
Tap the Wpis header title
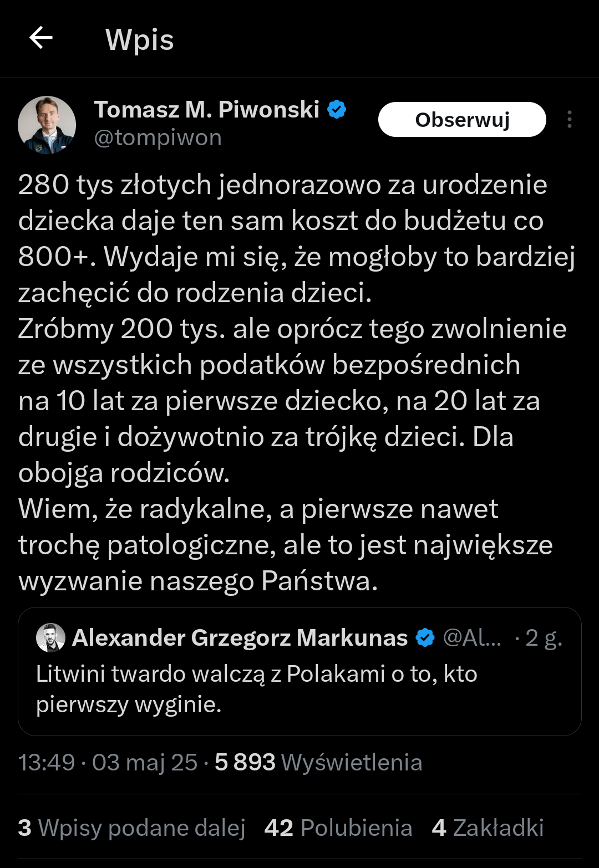pyautogui.click(x=140, y=40)
